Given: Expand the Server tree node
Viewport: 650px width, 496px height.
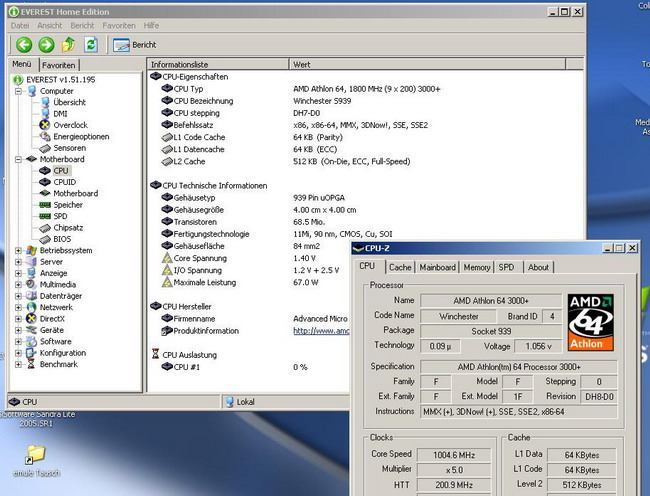Looking at the screenshot, I should pyautogui.click(x=18, y=262).
